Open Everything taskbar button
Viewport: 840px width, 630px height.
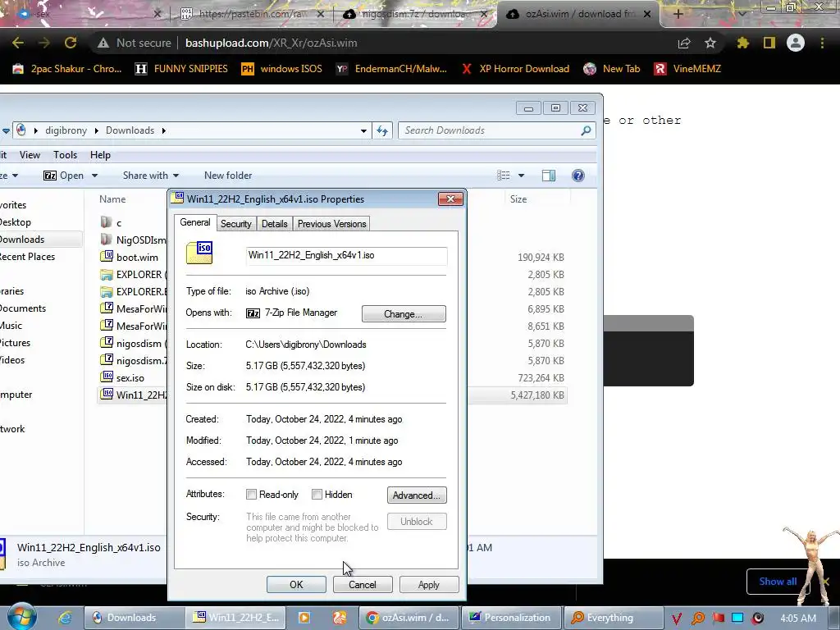point(612,618)
